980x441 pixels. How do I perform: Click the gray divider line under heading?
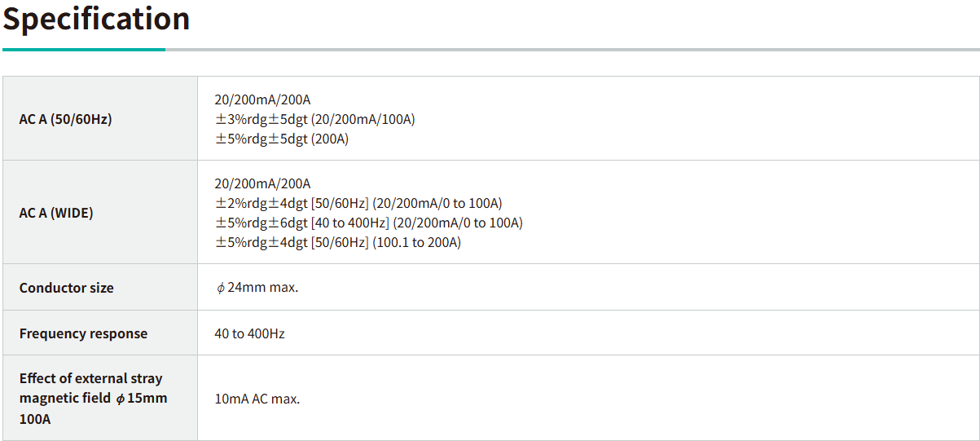point(570,50)
